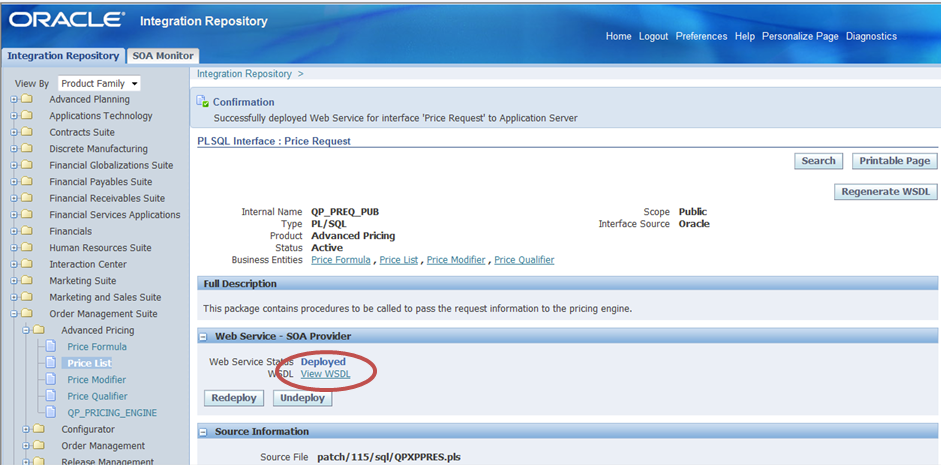
Task: Click folder icon beside Contracts Suite
Action: (x=27, y=132)
